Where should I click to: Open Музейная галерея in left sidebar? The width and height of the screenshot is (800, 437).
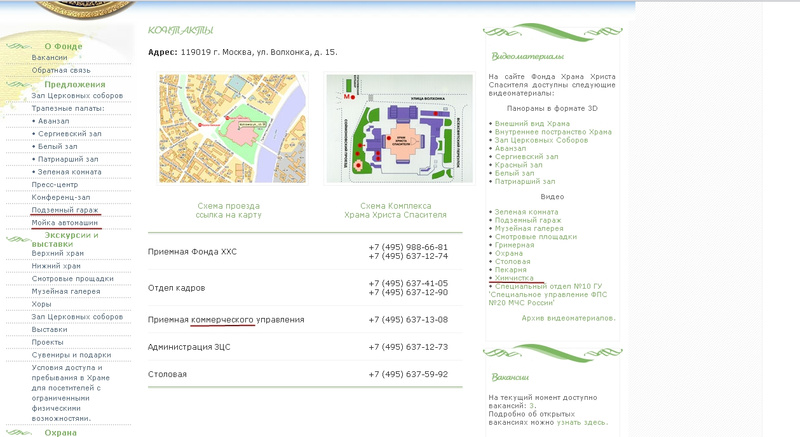coord(66,292)
